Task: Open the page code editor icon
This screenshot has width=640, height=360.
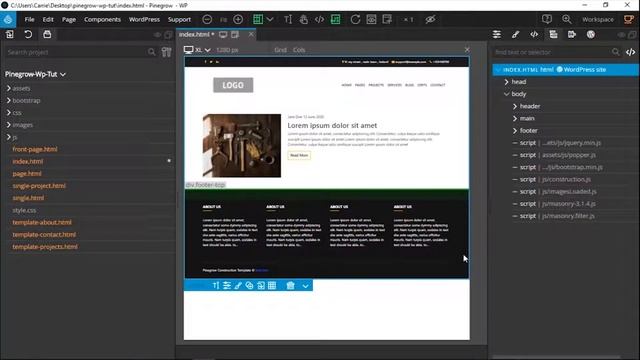Action: coord(319,19)
